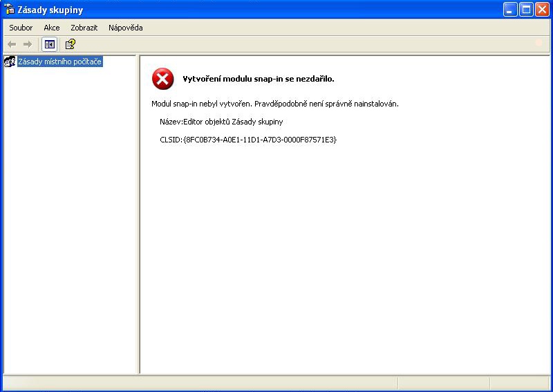This screenshot has height=392, width=553.
Task: Open the Akce menu
Action: tap(51, 28)
